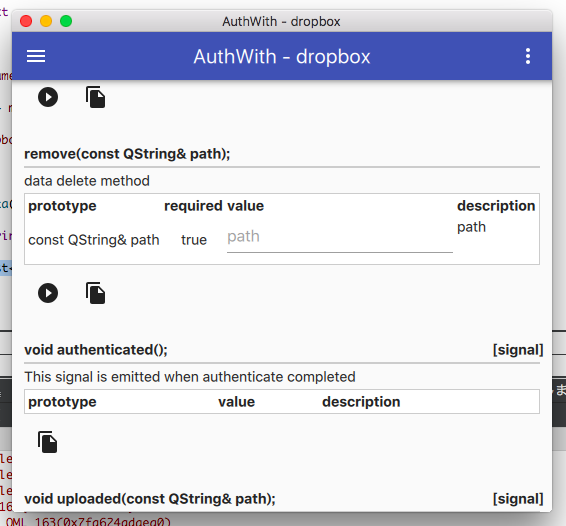The width and height of the screenshot is (566, 526).
Task: Copy the authenticated signal snippet
Action: [x=47, y=442]
